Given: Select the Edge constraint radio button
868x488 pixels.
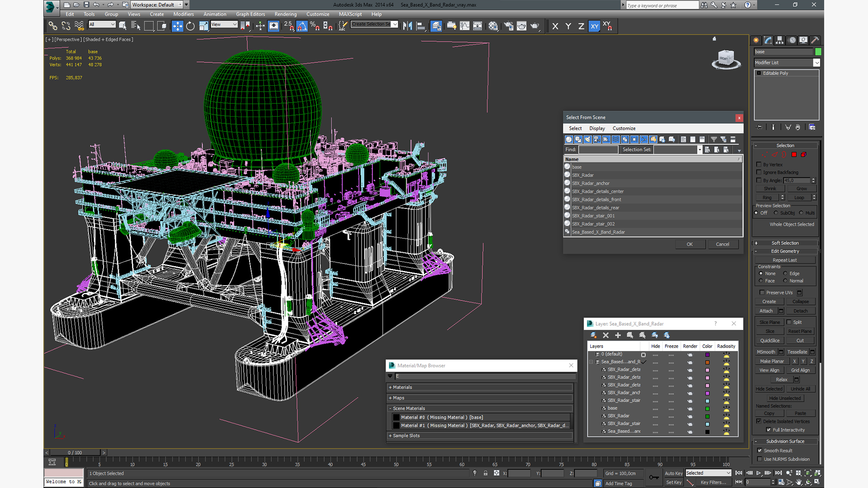Looking at the screenshot, I should click(785, 273).
